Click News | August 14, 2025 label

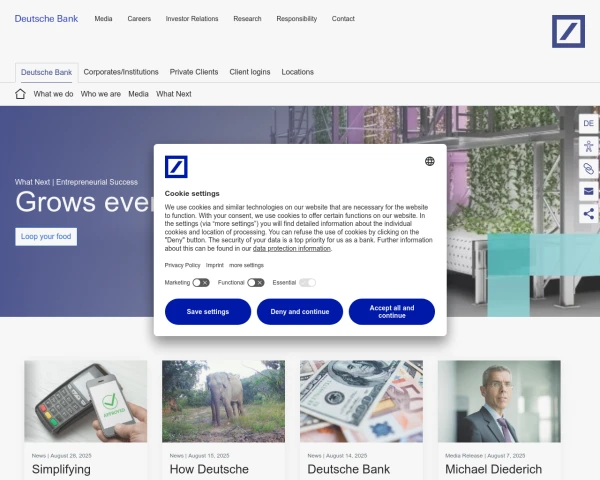(x=337, y=456)
